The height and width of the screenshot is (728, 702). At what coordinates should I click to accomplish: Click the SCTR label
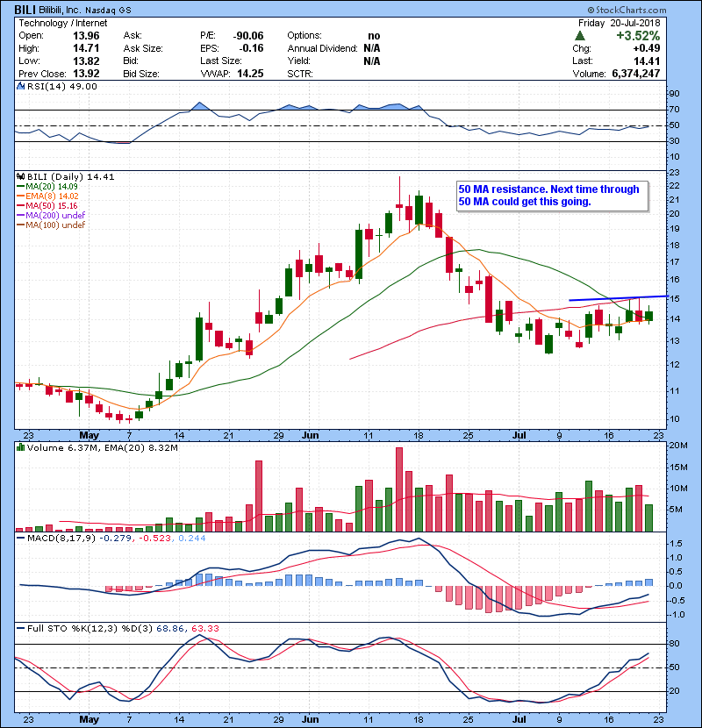click(x=299, y=74)
